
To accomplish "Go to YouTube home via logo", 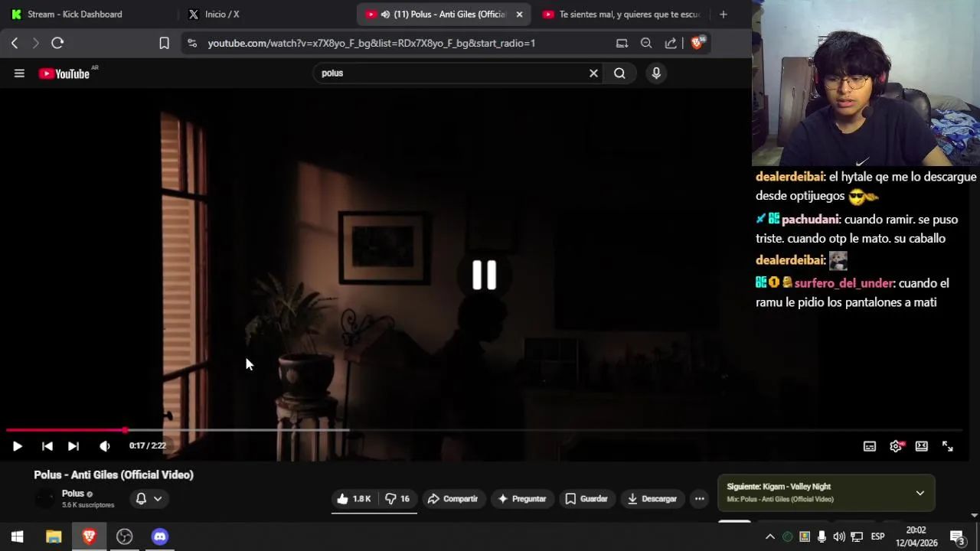I will point(64,73).
